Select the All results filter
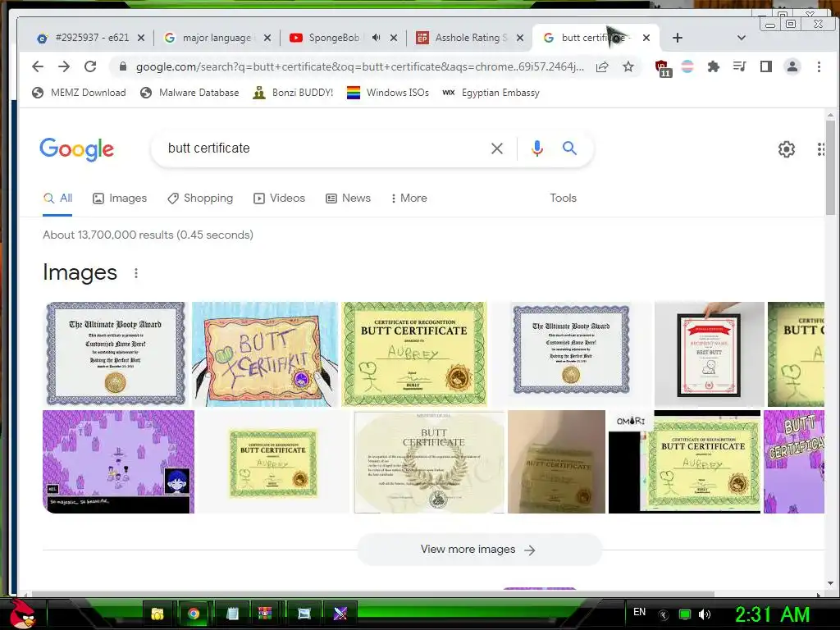The image size is (840, 630). [x=57, y=199]
